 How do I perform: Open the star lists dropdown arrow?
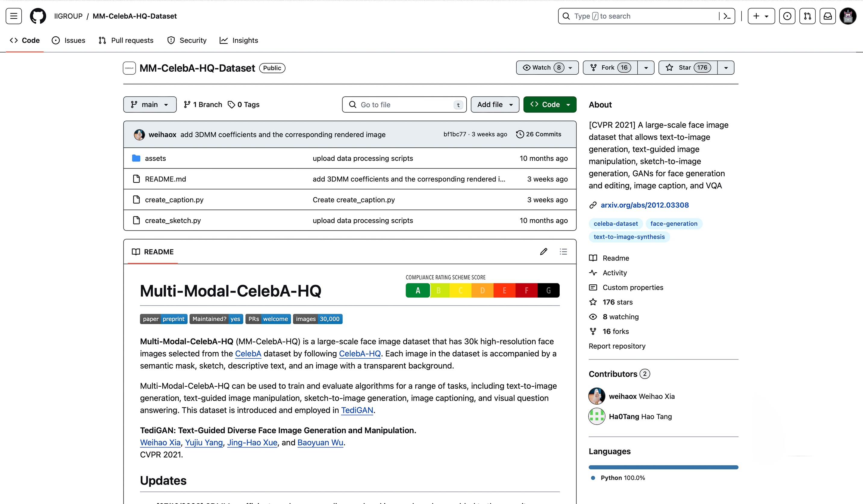[x=726, y=68]
